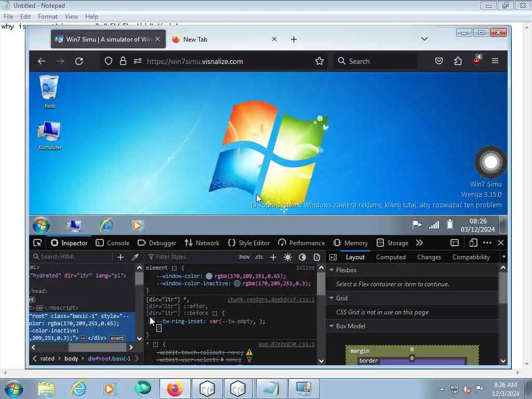The width and height of the screenshot is (532, 399).
Task: Add a new style rule with plus
Action: click(x=273, y=257)
